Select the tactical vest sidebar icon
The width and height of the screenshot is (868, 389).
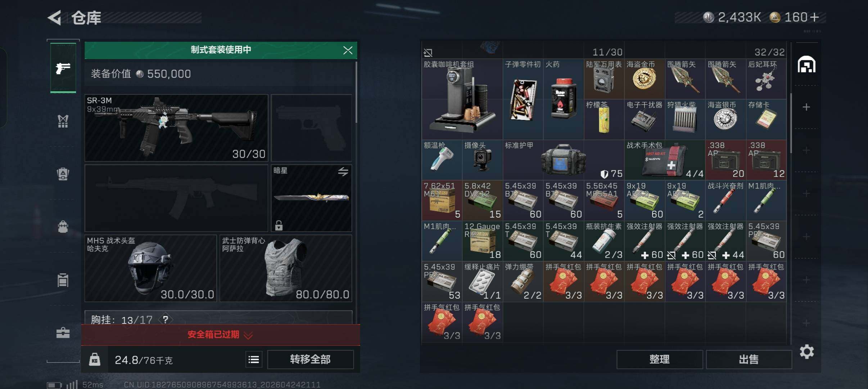(63, 121)
